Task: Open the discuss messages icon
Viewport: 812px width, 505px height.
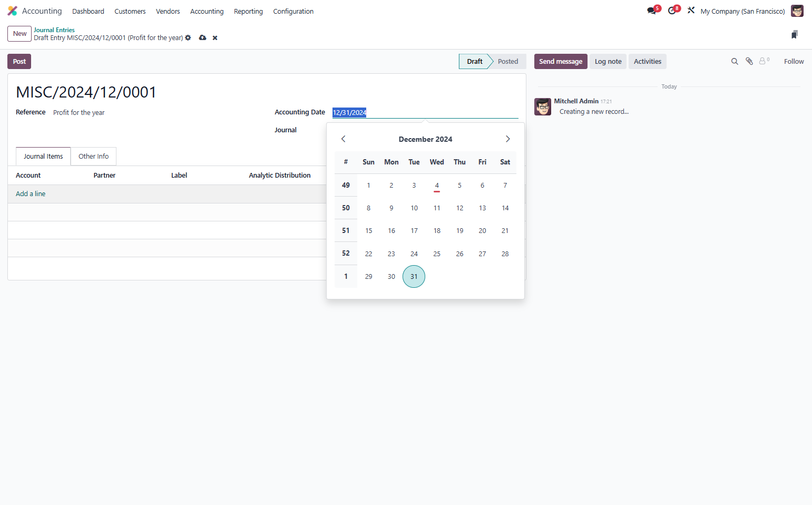Action: pos(652,11)
